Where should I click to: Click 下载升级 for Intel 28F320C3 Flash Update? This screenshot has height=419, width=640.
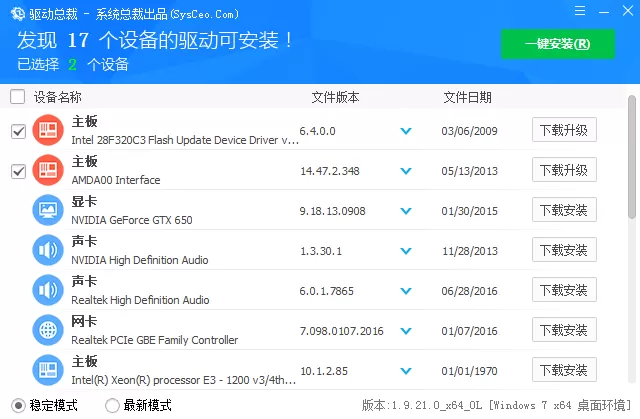(x=564, y=130)
